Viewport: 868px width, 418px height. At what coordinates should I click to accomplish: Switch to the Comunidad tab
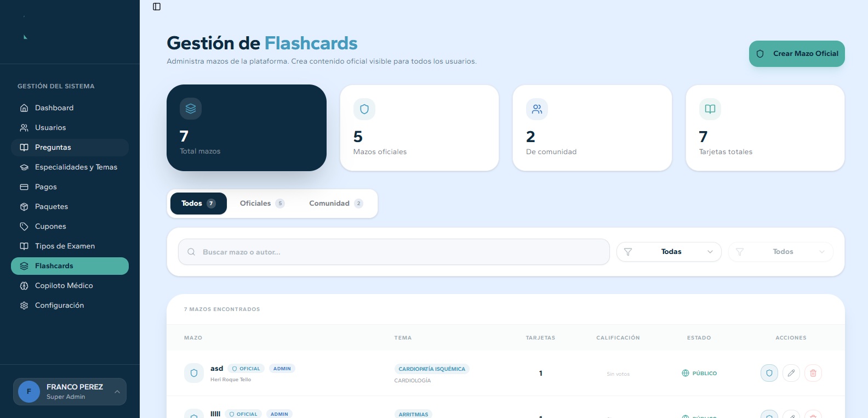point(336,204)
